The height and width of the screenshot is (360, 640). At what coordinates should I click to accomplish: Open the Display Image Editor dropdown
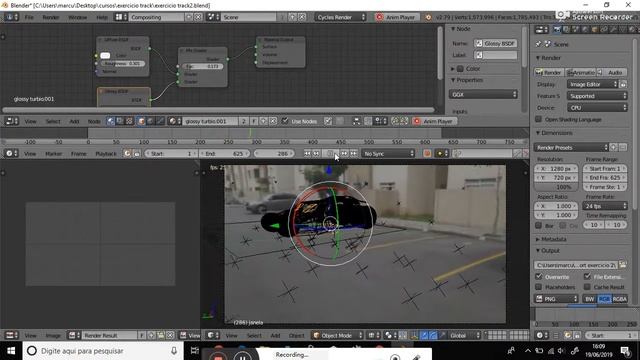point(593,84)
